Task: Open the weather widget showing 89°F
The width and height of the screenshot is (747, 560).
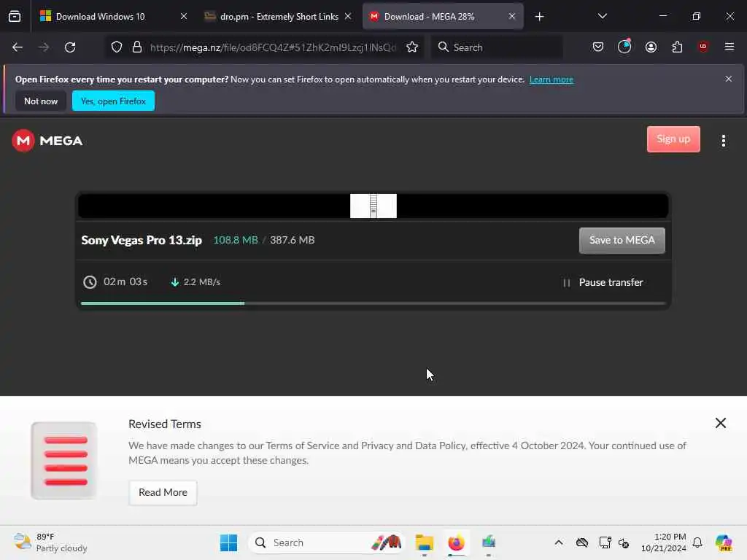Action: (x=50, y=542)
